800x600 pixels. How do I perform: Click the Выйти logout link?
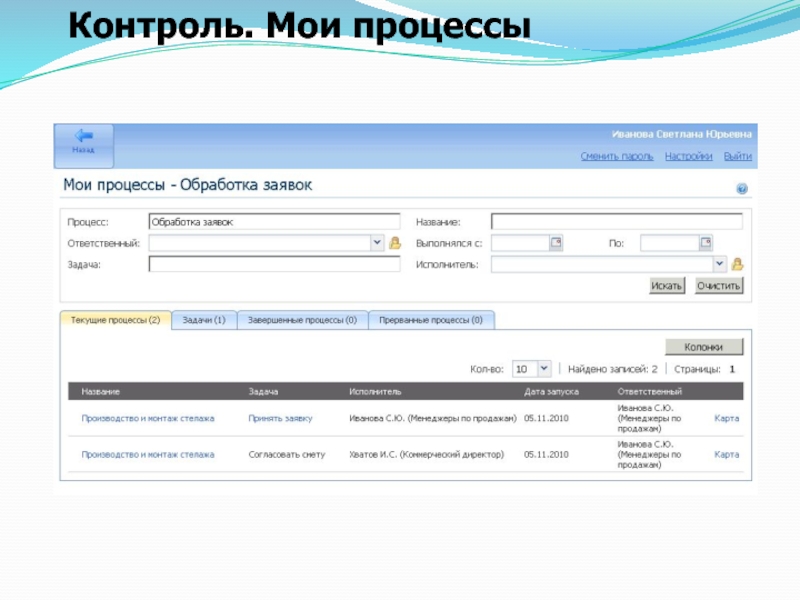pyautogui.click(x=738, y=156)
